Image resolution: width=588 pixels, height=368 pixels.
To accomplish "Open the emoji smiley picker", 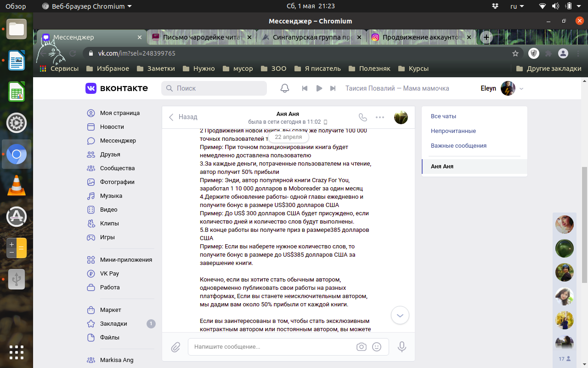I will pos(377,347).
